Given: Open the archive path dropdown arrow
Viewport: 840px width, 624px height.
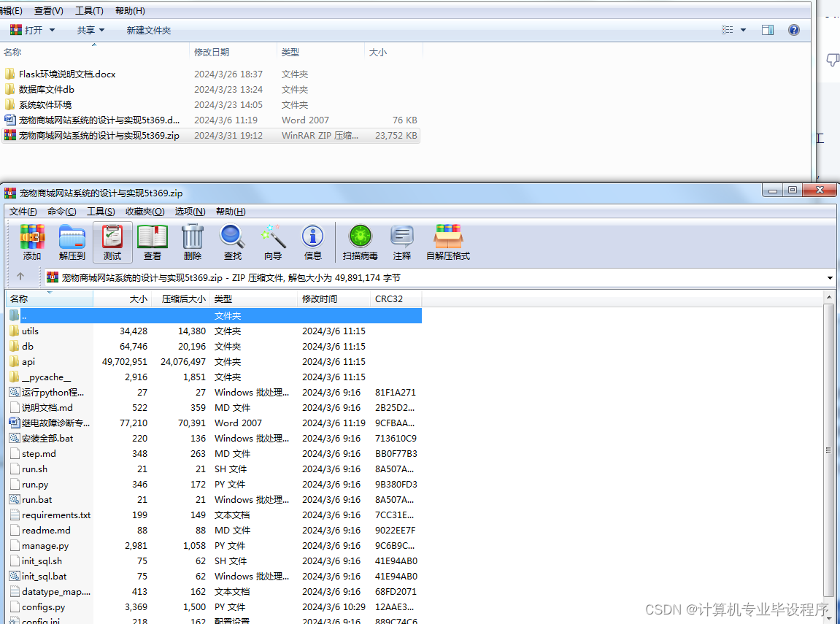Looking at the screenshot, I should point(830,277).
